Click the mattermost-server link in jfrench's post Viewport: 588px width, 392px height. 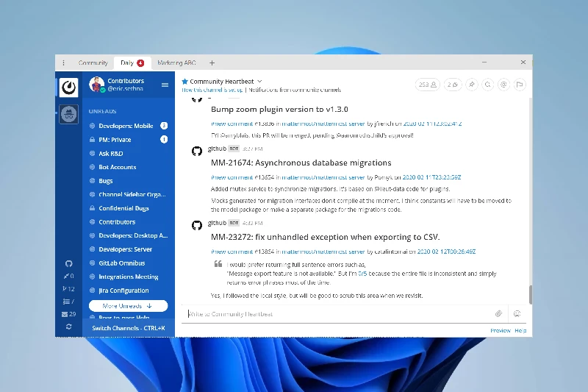click(x=323, y=124)
